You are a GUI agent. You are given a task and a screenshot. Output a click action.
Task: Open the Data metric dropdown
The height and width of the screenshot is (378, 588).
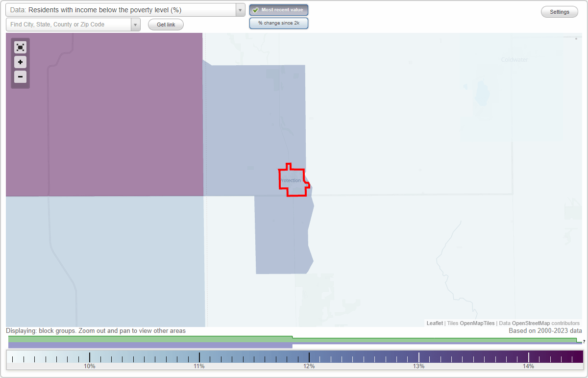[x=240, y=9]
